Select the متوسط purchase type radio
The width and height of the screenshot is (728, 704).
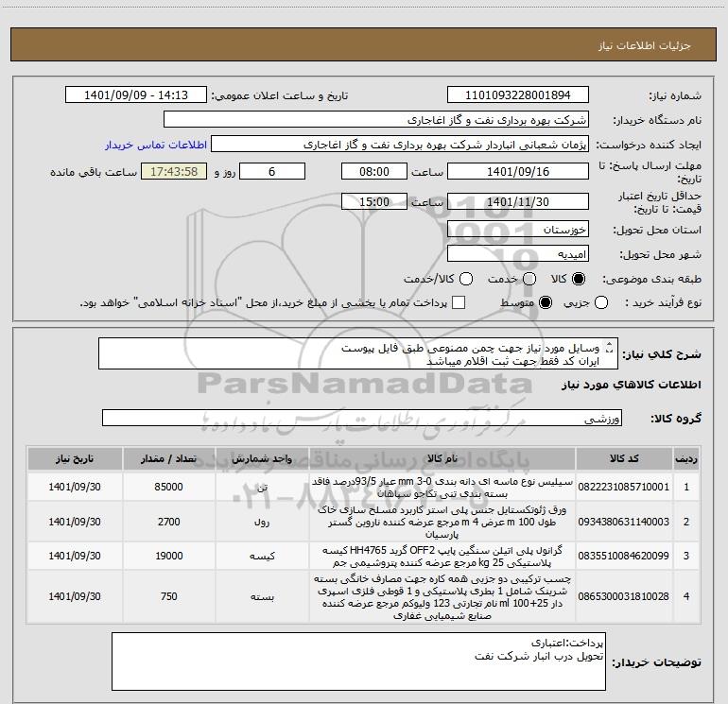point(546,302)
